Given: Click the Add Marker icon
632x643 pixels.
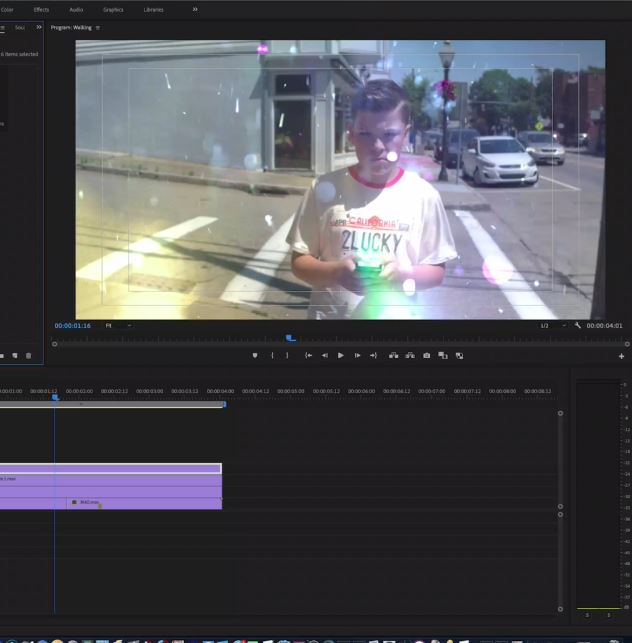Looking at the screenshot, I should coord(254,355).
